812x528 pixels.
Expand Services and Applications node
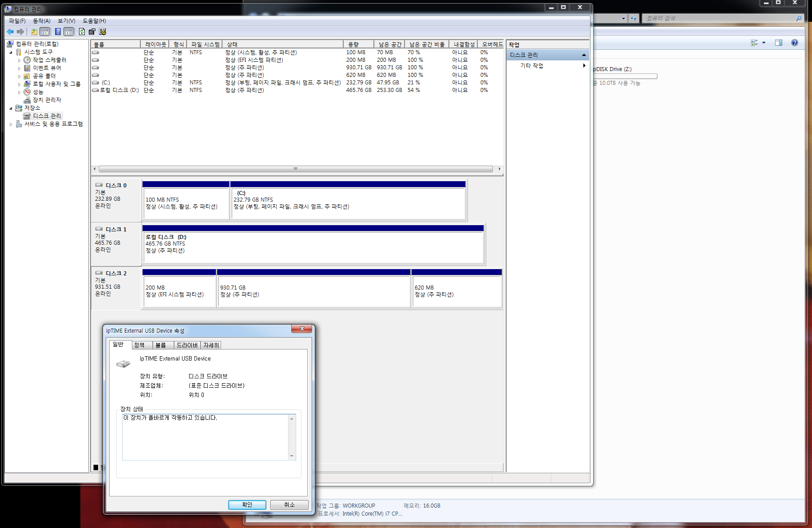pos(11,124)
